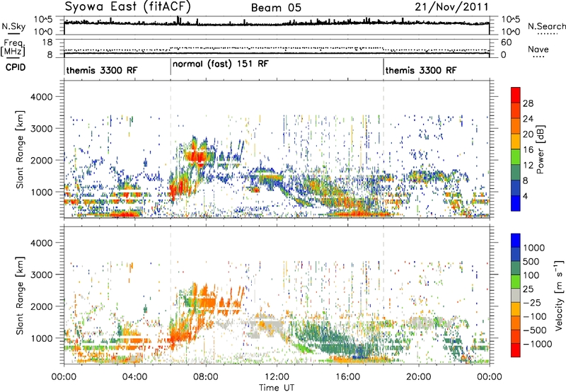Click the 'Beam 05' label
Screen dimensions: 566x392
tap(276, 8)
